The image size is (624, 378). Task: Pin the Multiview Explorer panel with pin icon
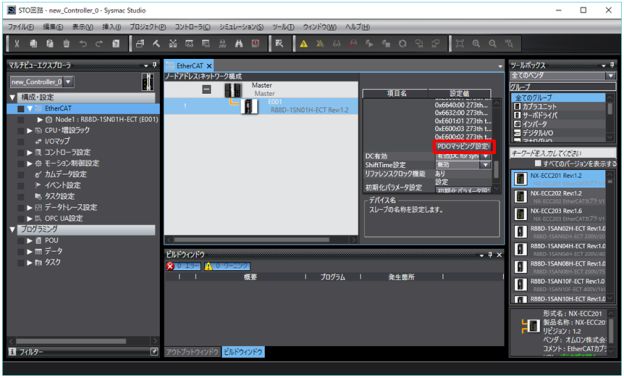[154, 65]
